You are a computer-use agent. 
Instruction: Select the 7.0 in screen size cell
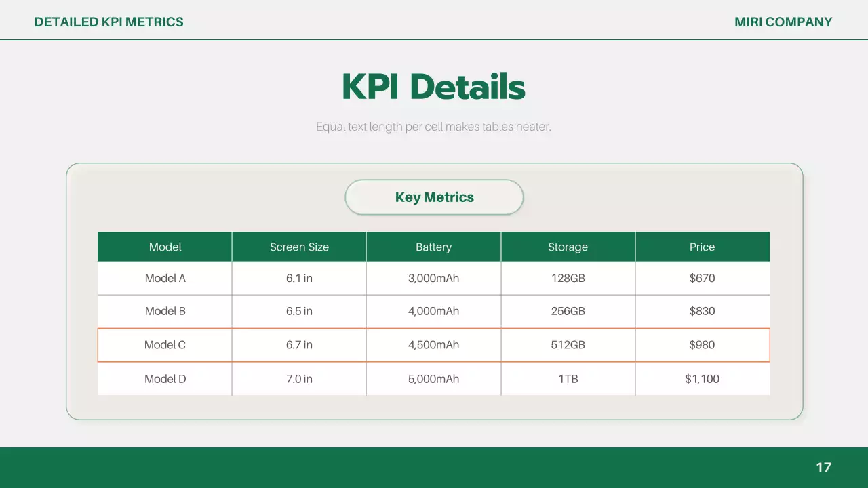pyautogui.click(x=299, y=379)
